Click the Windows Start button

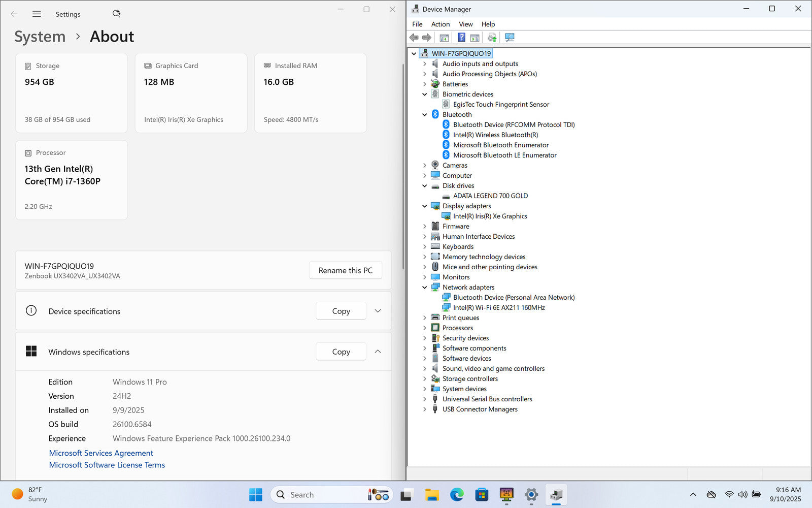tap(256, 494)
